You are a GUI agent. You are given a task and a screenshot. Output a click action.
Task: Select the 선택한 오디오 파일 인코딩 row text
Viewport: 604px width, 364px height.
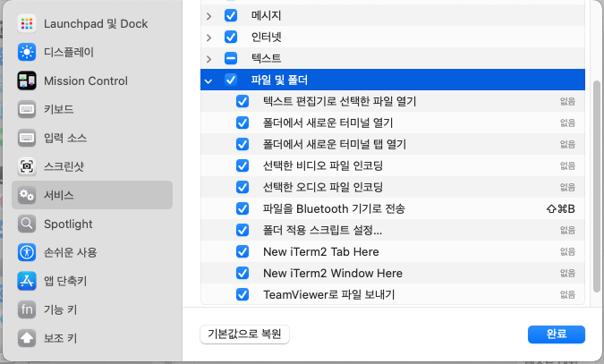[x=323, y=188]
